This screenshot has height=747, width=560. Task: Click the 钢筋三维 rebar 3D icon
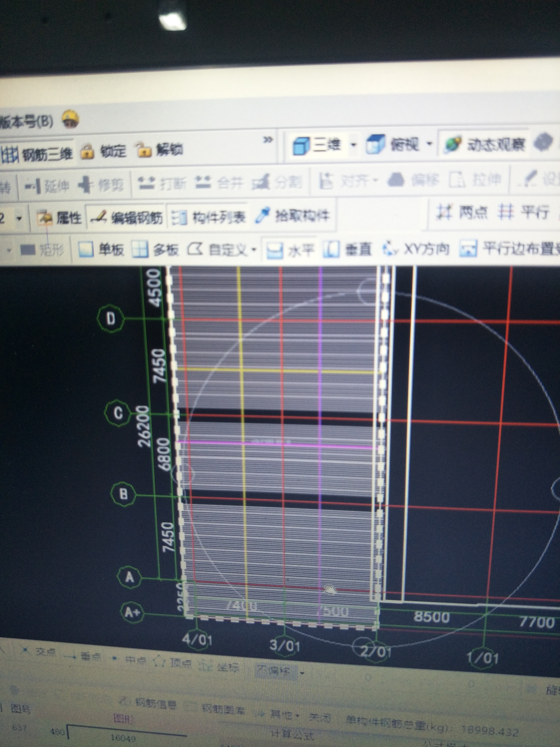click(x=10, y=155)
